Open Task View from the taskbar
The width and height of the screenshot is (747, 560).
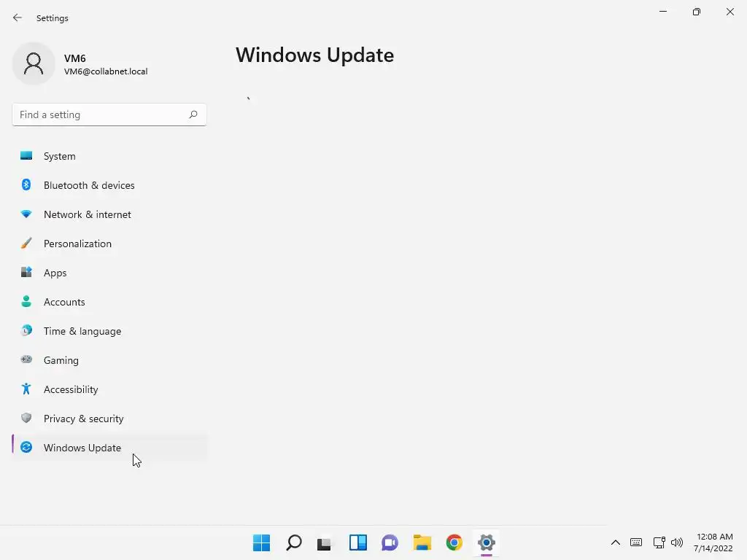(325, 542)
